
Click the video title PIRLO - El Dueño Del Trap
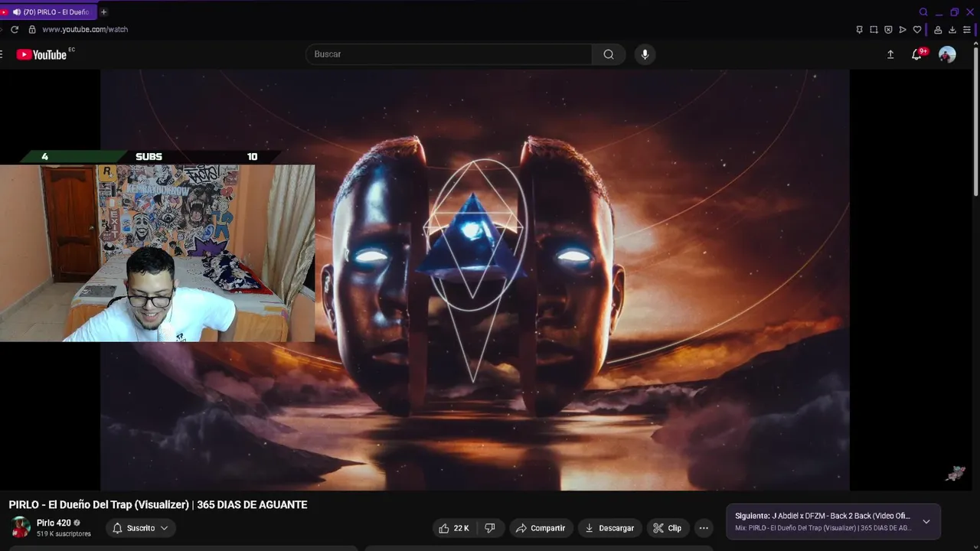pyautogui.click(x=158, y=505)
